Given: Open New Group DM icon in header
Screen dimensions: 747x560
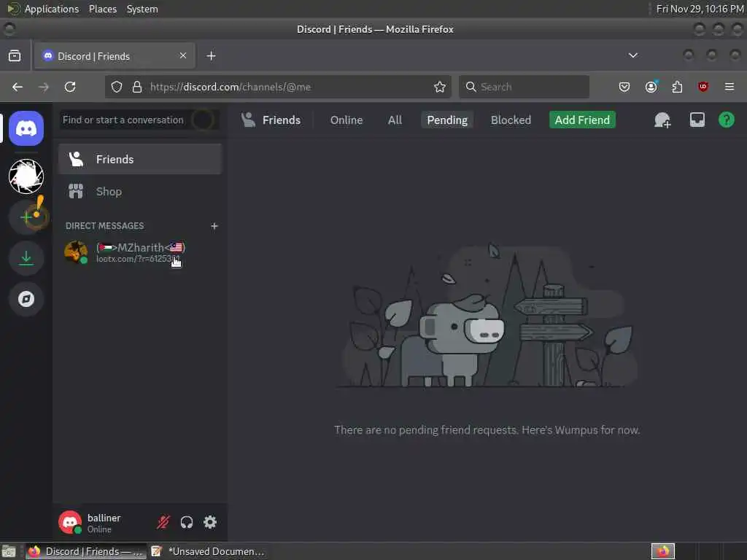Looking at the screenshot, I should [662, 120].
